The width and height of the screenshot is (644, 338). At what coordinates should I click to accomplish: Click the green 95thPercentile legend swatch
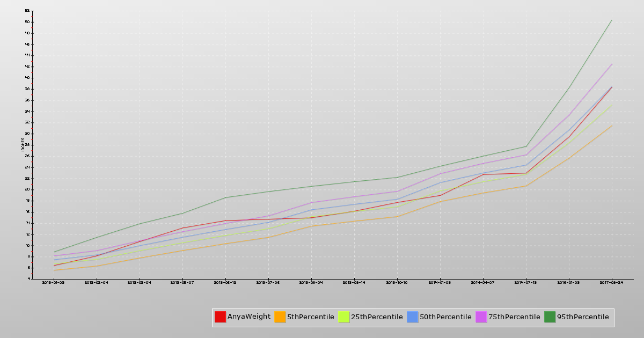[550, 317]
